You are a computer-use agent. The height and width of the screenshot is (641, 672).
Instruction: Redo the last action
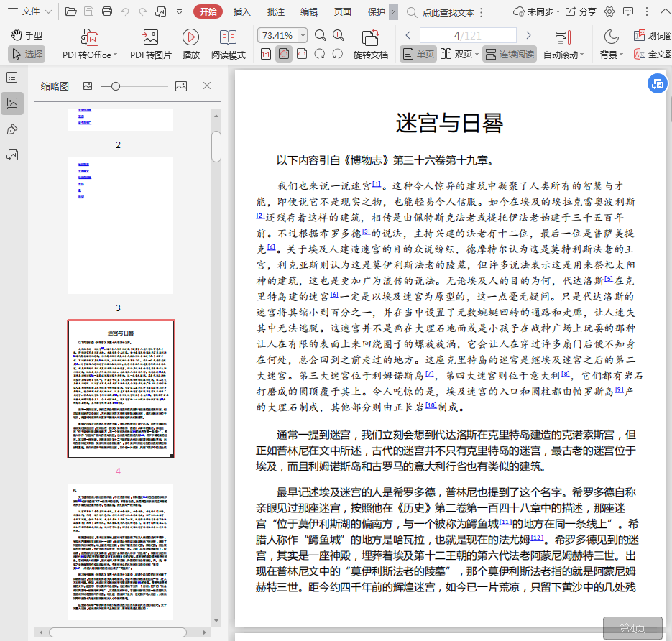[x=143, y=11]
